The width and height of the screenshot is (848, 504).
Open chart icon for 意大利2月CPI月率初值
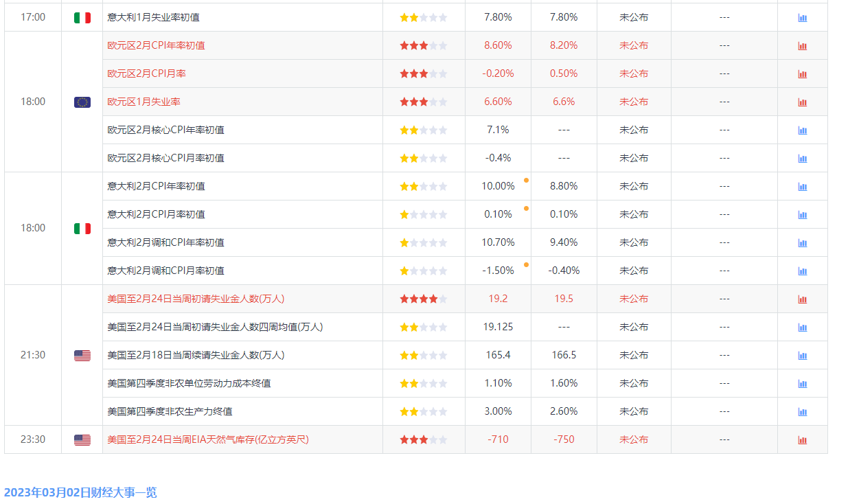[x=803, y=215]
